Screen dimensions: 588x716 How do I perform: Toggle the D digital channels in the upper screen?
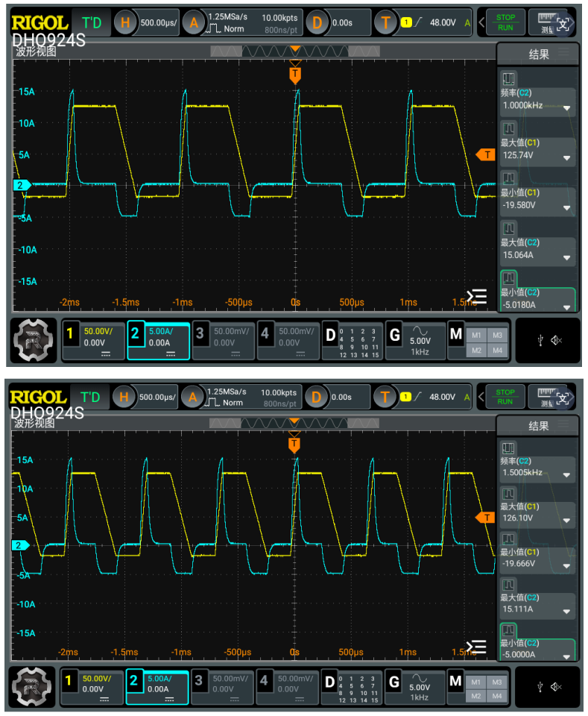tap(352, 340)
